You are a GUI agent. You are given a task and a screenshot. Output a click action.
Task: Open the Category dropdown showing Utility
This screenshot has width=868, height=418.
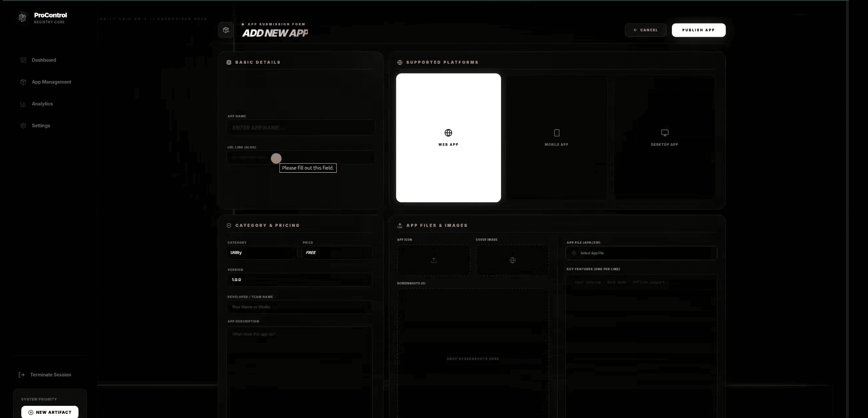(262, 252)
